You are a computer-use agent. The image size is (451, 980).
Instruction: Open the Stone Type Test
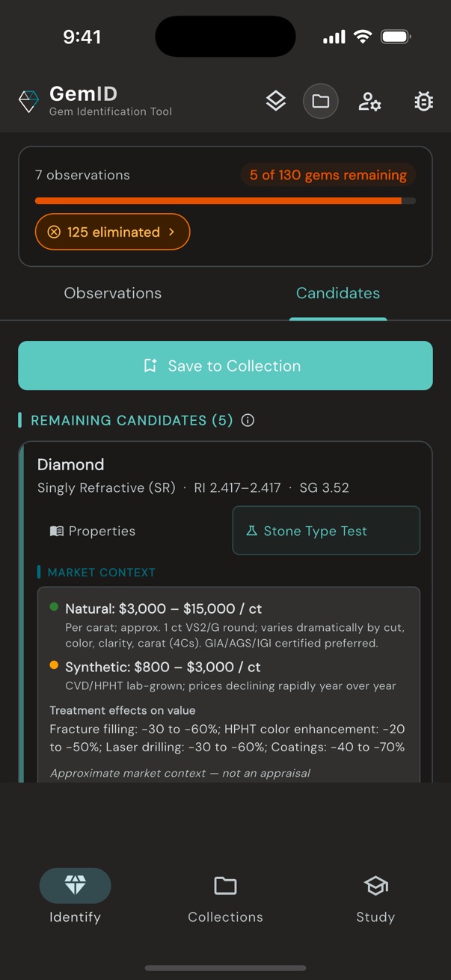pyautogui.click(x=325, y=531)
